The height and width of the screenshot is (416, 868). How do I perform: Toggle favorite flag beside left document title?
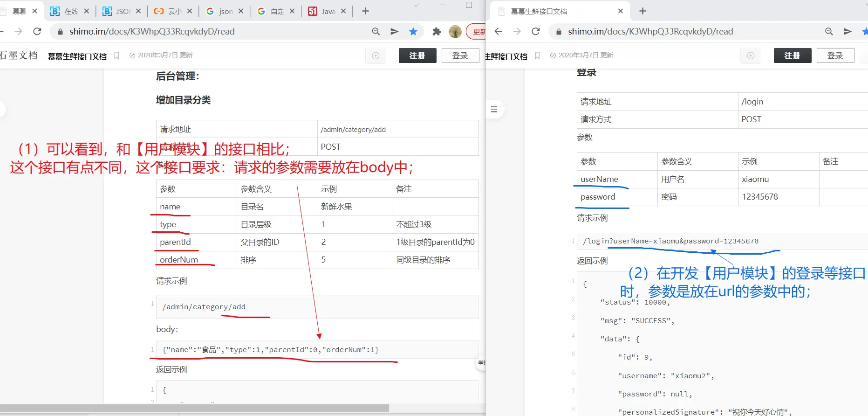(117, 55)
